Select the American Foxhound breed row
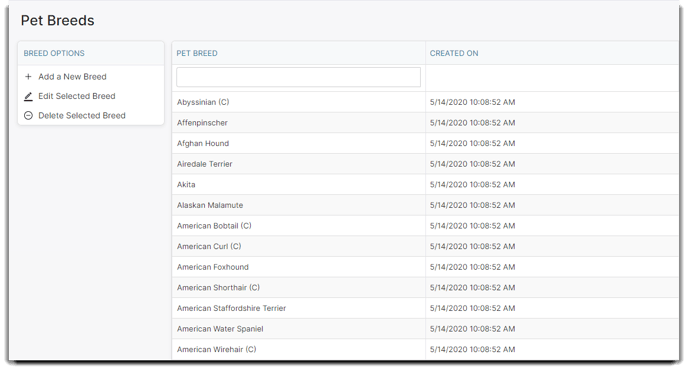 (425, 267)
